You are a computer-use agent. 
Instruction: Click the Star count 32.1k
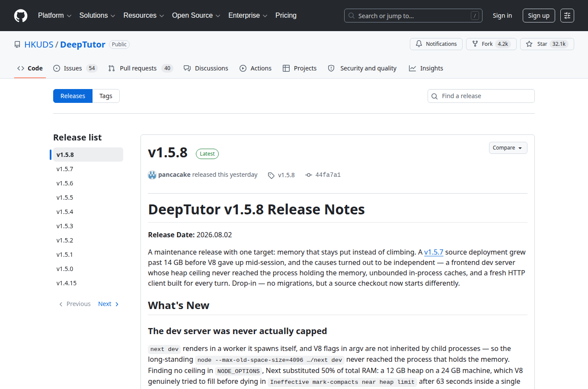tap(559, 44)
